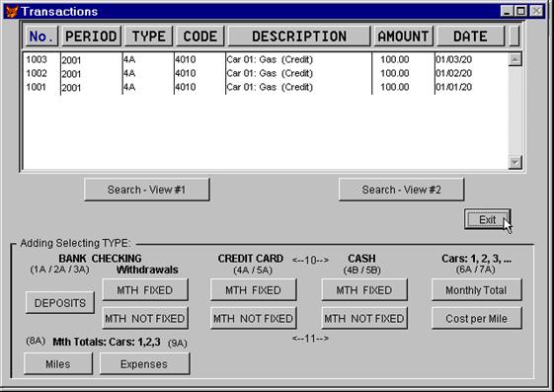Click the CODE column header
554x392 pixels.
[200, 37]
